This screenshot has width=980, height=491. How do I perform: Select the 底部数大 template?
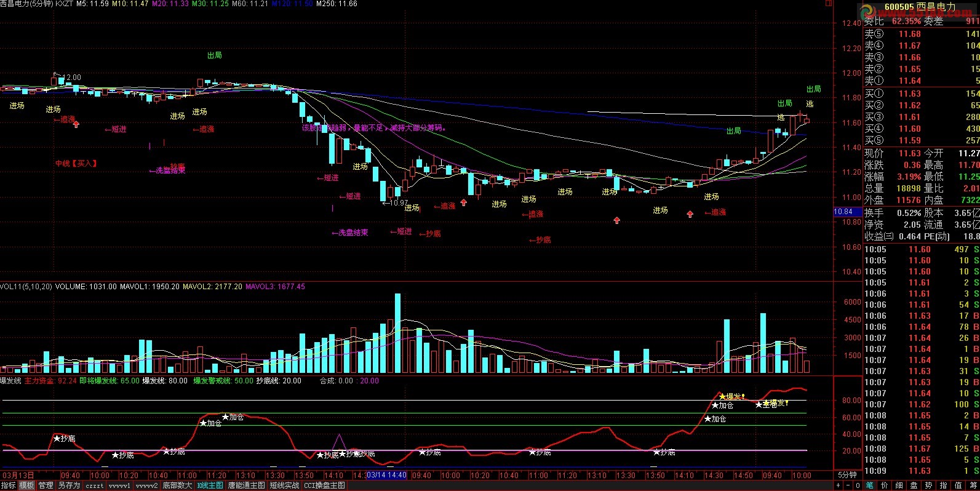click(177, 485)
